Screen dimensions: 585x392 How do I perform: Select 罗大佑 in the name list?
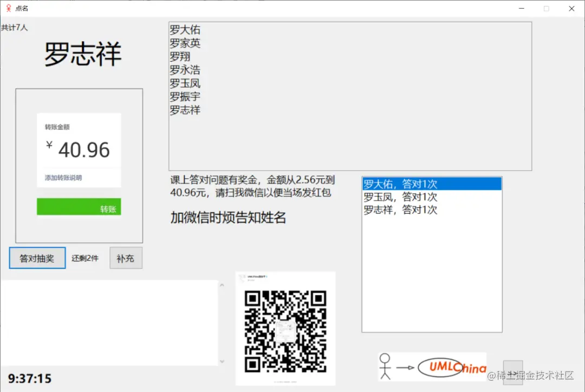tap(185, 30)
